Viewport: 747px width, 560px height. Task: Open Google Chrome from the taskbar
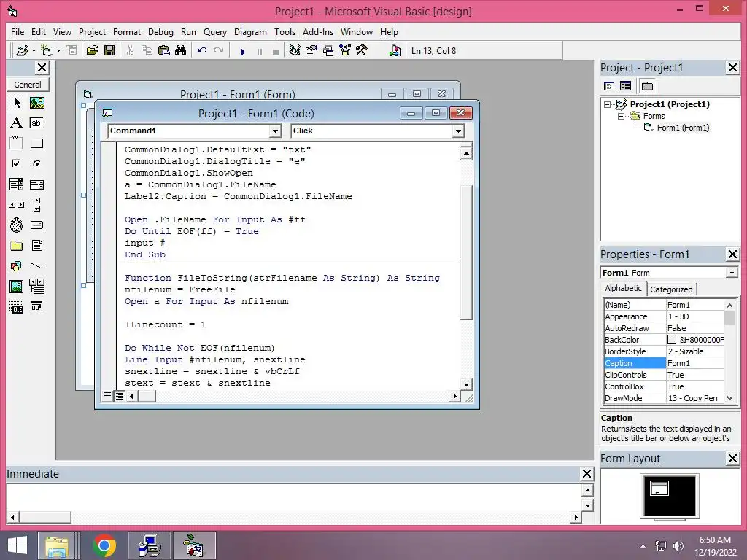[104, 545]
